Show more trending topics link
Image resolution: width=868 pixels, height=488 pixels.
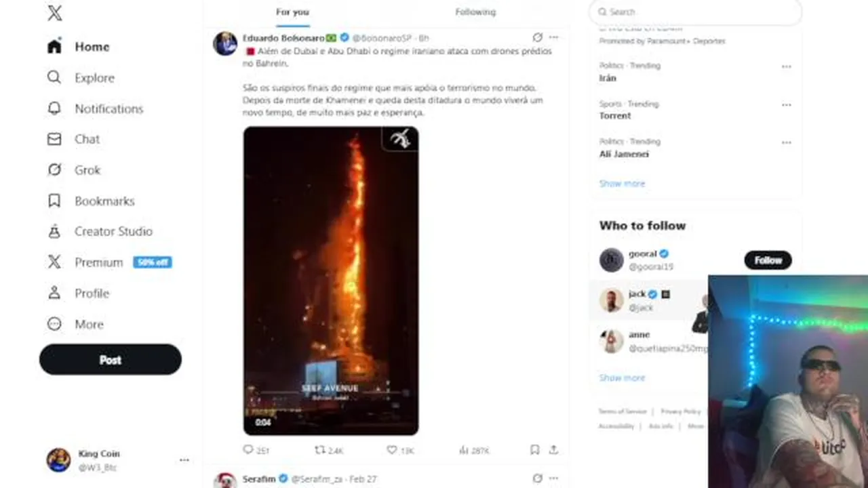click(622, 184)
